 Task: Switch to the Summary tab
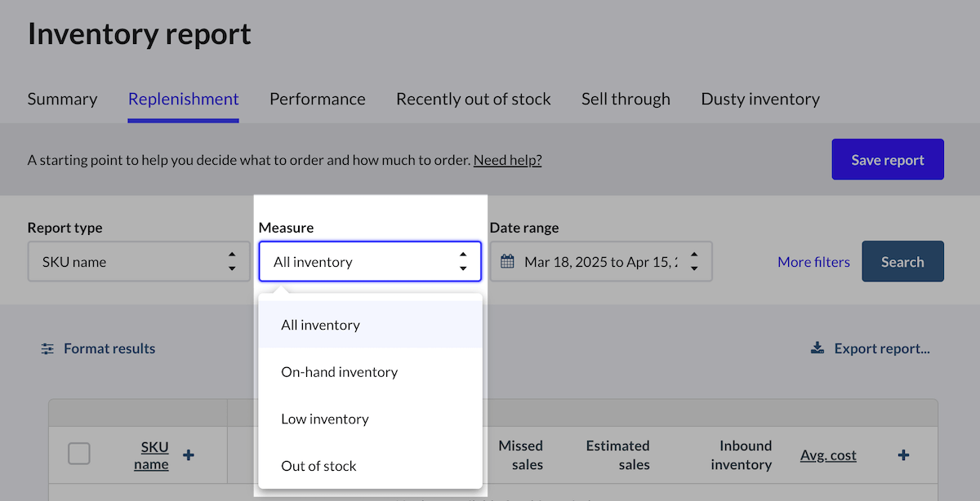coord(62,100)
